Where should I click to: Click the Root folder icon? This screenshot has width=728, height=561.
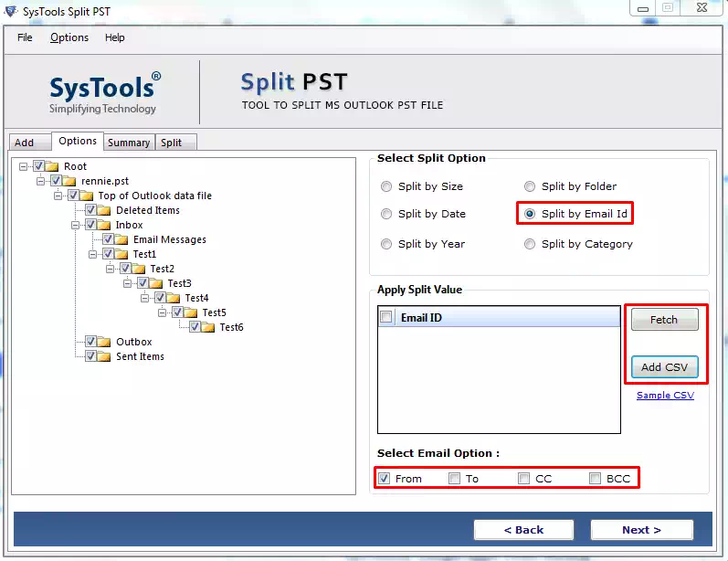[52, 166]
